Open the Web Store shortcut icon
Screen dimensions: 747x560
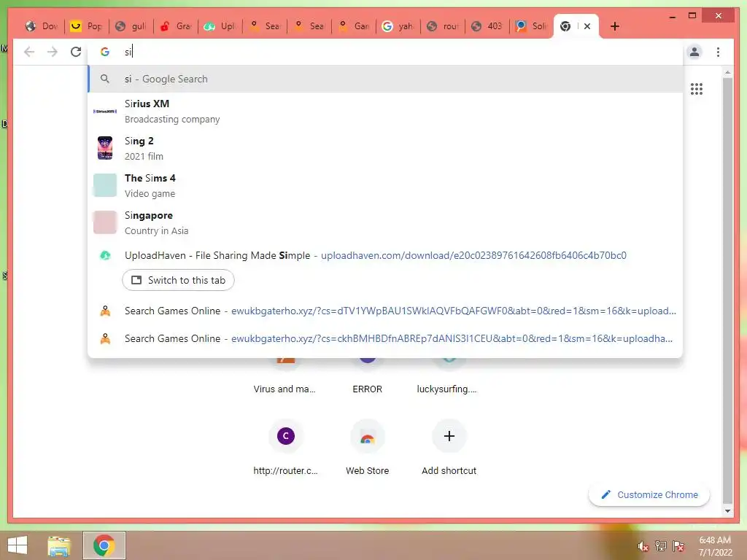(x=368, y=436)
